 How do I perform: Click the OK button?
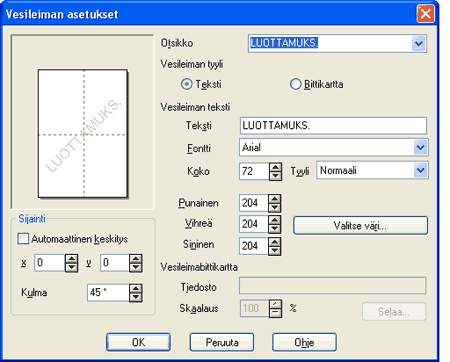pos(139,342)
